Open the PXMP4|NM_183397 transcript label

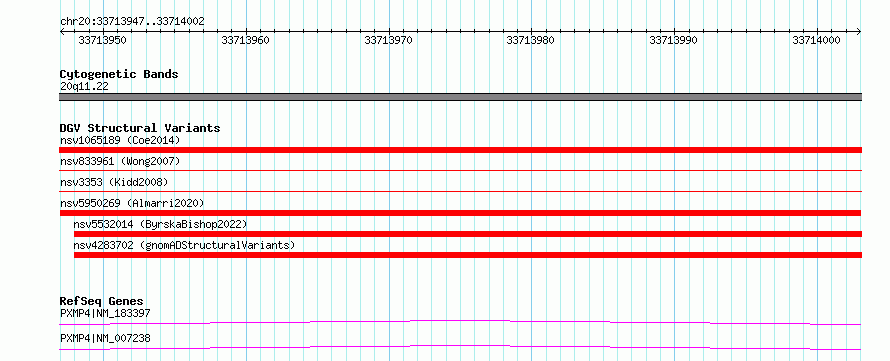[x=105, y=313]
